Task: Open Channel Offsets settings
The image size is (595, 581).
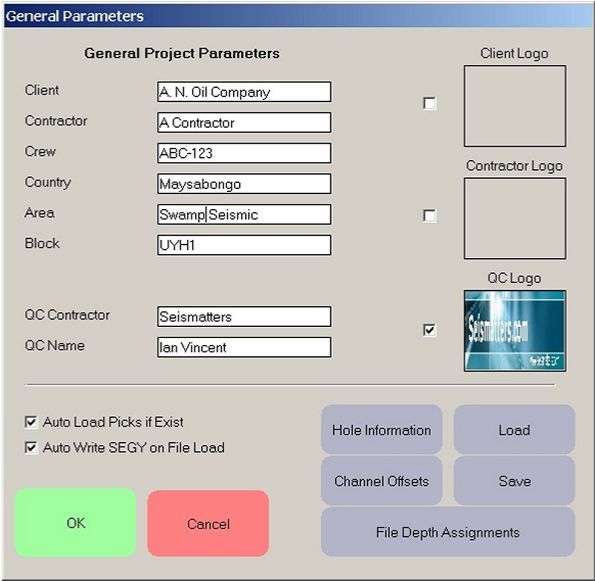Action: point(381,481)
